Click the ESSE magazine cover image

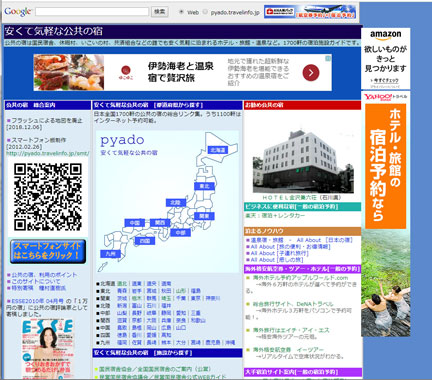click(48, 349)
